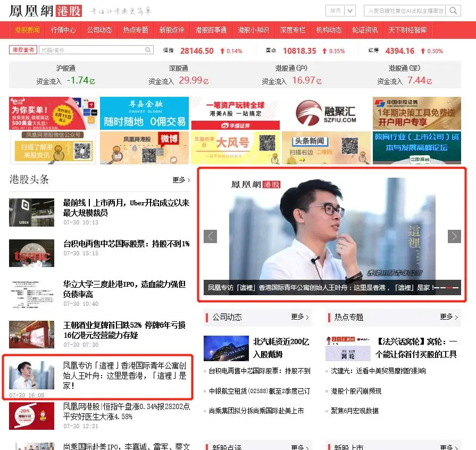This screenshot has height=450, width=476.
Task: Click 更多 in 热点专题 section header
Action: [x=449, y=317]
